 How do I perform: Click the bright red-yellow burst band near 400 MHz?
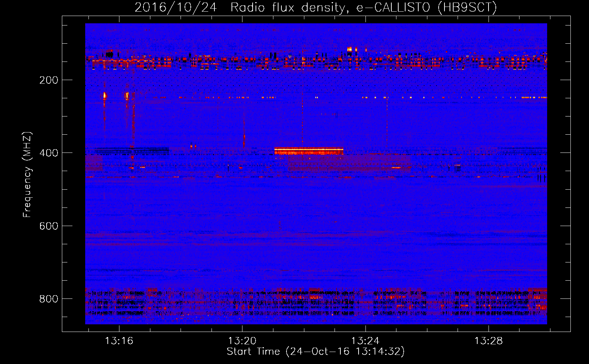coord(309,151)
